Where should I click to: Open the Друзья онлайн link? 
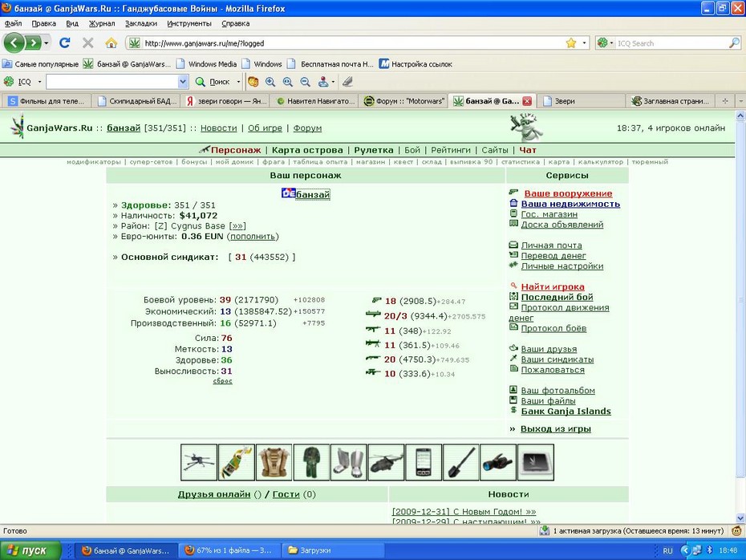[213, 494]
